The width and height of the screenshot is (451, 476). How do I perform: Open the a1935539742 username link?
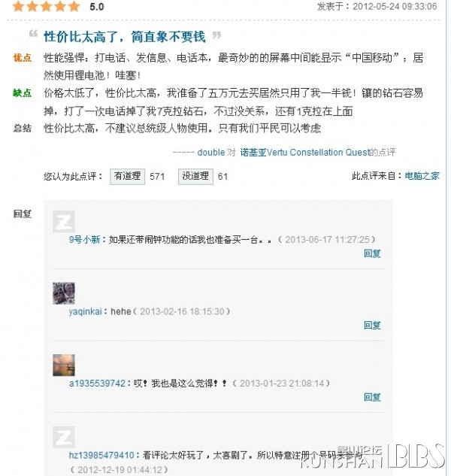click(97, 384)
